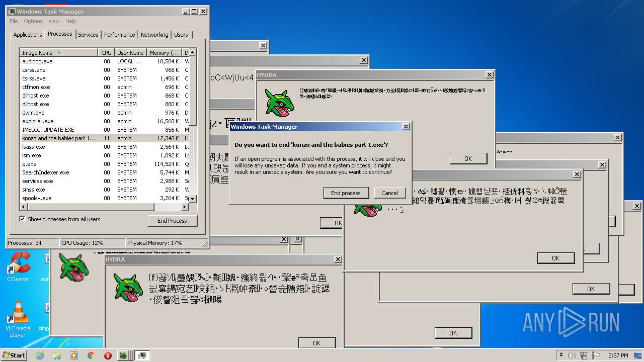Switch to the Performance tab

coord(119,35)
